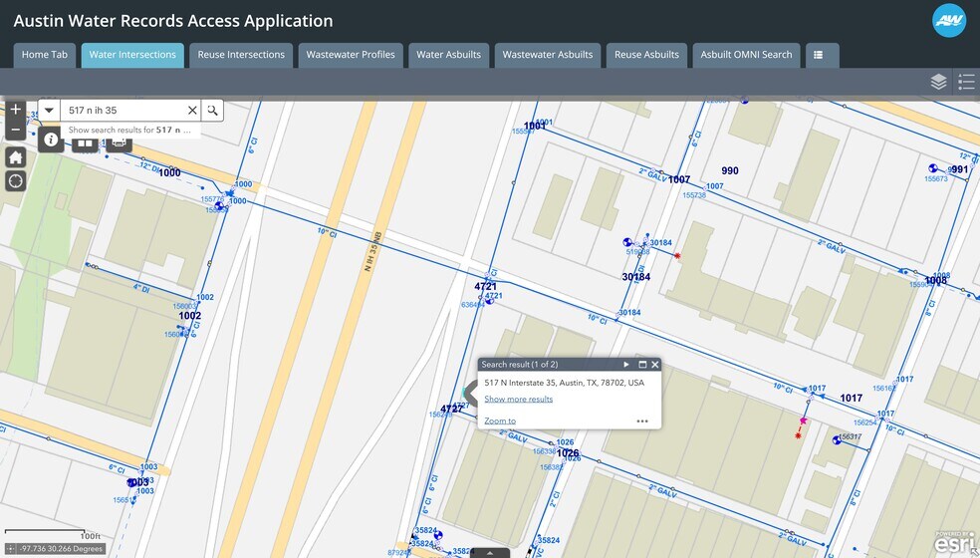Maximize the search result popup

pos(642,365)
